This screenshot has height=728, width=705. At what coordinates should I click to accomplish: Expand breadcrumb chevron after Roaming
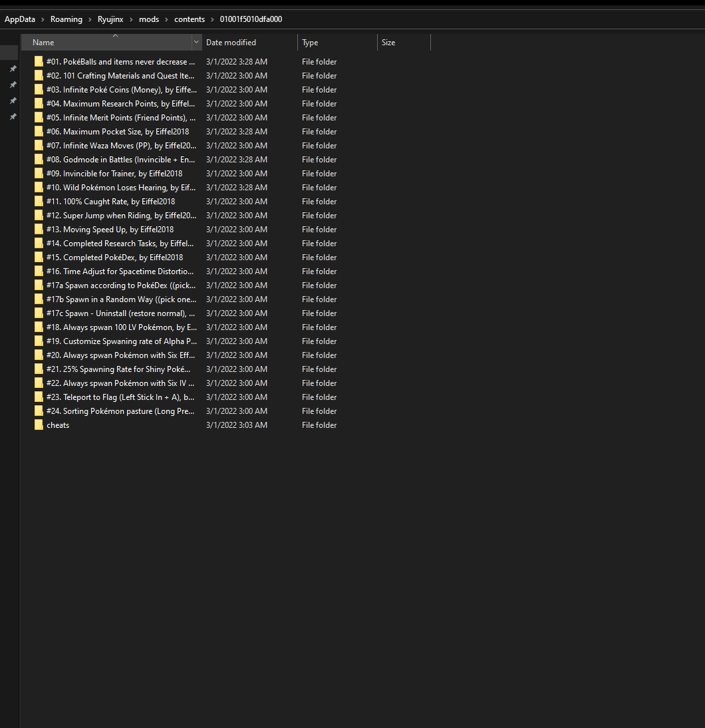click(x=90, y=19)
